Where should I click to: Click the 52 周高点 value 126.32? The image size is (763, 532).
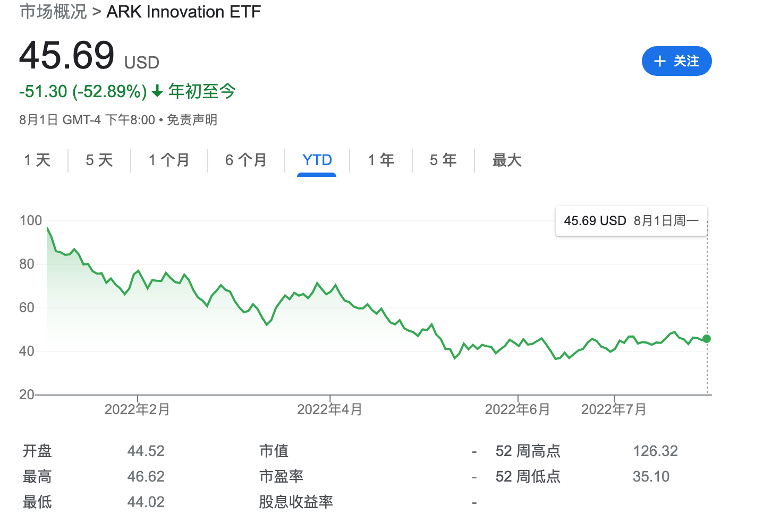pyautogui.click(x=656, y=451)
